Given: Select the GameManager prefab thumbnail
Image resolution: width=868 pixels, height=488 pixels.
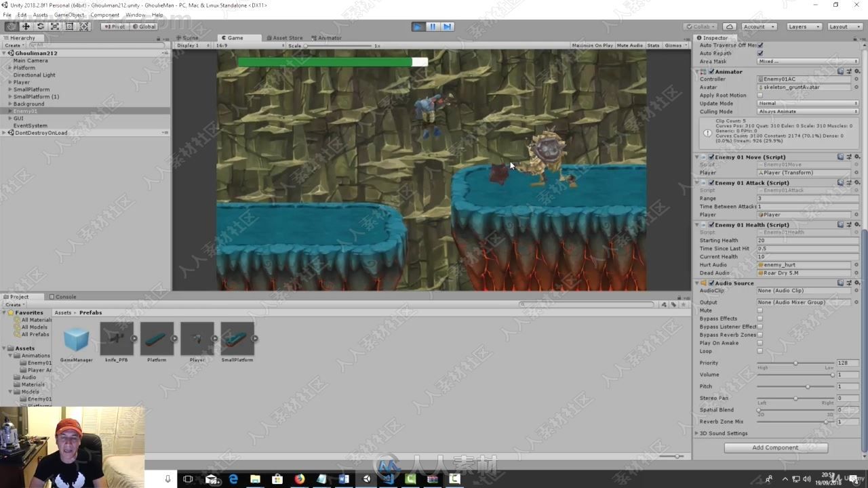Looking at the screenshot, I should [76, 339].
